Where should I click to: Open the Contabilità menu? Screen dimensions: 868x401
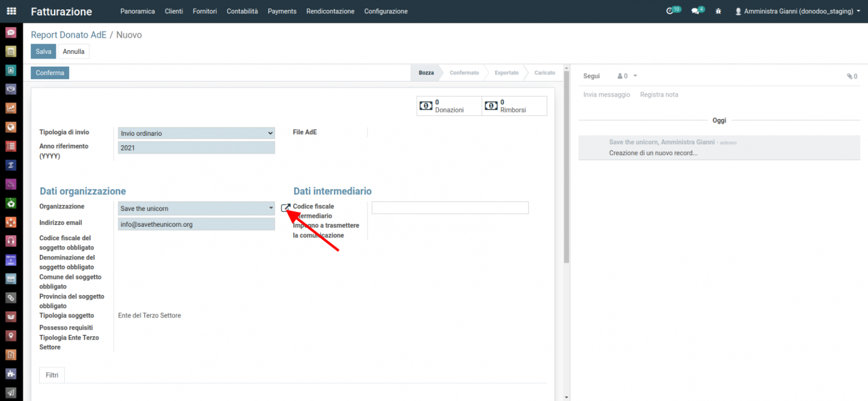(x=242, y=11)
